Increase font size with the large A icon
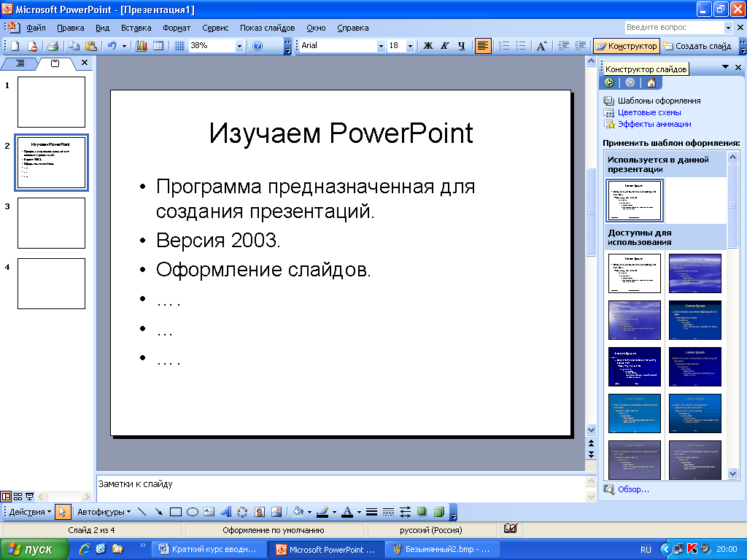Screen dimensions: 747x560 point(541,46)
